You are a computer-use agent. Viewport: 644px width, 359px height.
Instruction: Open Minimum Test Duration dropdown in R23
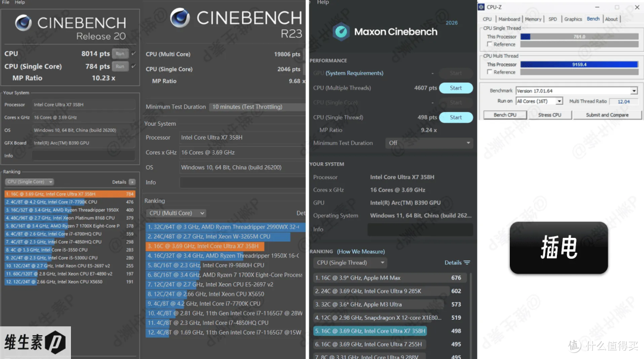point(257,107)
